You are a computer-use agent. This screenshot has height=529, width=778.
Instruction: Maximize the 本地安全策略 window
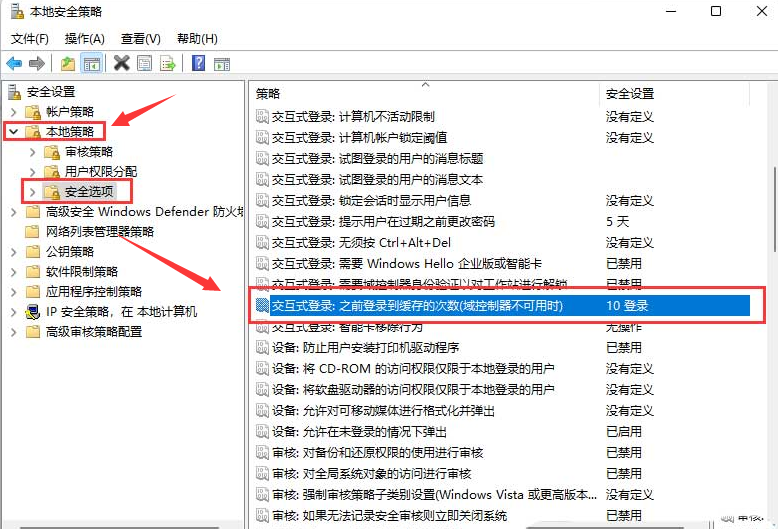pyautogui.click(x=716, y=11)
